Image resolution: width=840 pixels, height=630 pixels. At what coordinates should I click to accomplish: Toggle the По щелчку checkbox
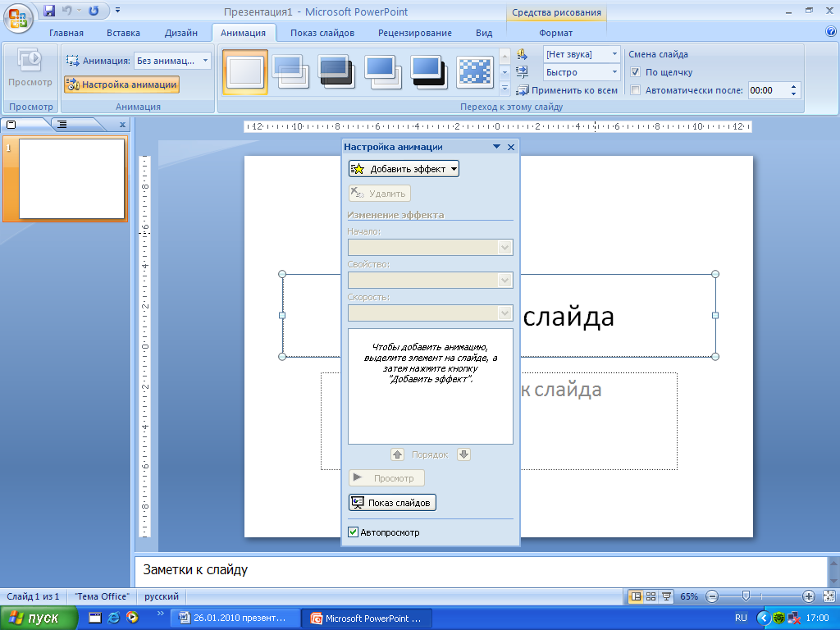click(x=636, y=72)
